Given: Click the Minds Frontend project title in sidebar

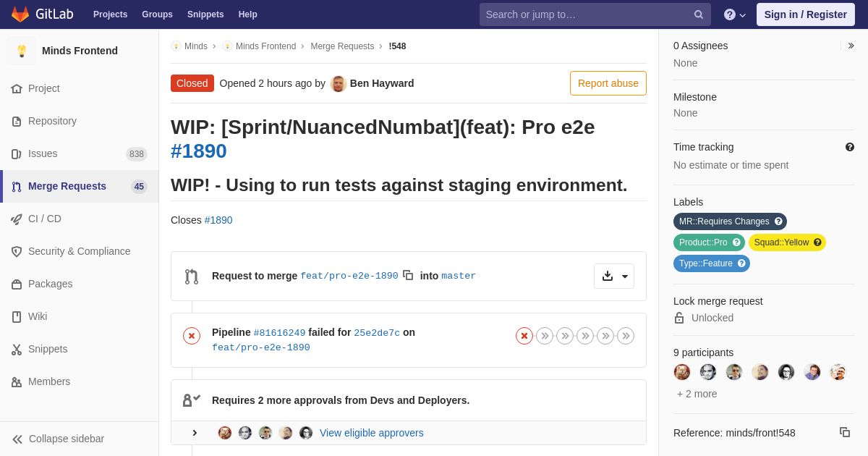Looking at the screenshot, I should pyautogui.click(x=80, y=51).
